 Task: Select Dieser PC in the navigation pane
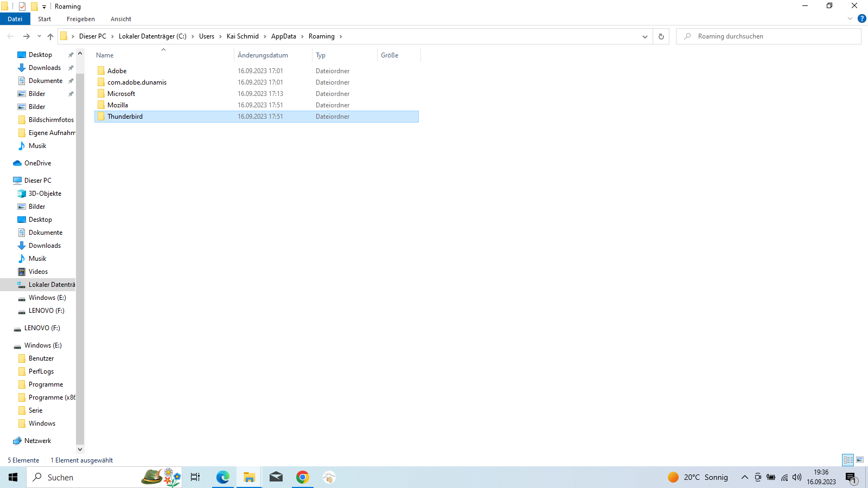click(x=37, y=181)
